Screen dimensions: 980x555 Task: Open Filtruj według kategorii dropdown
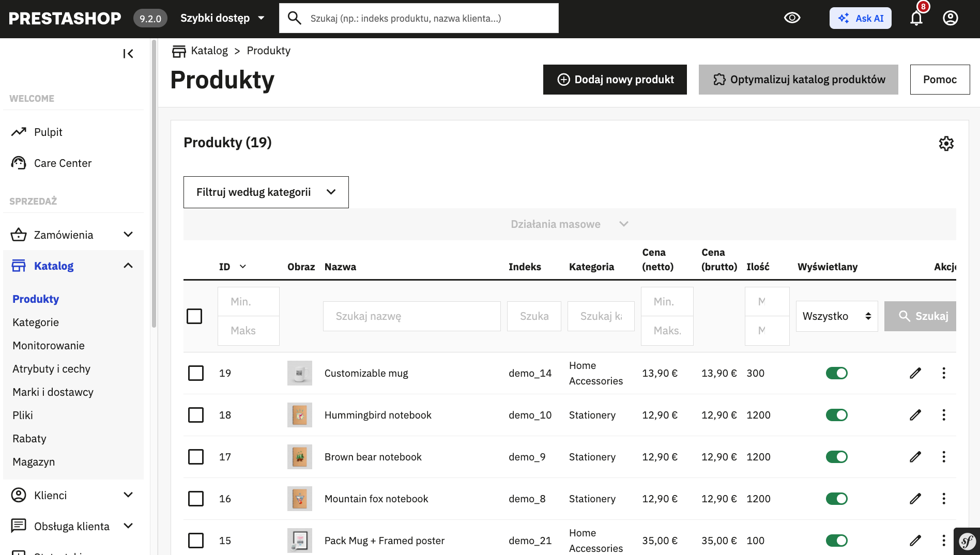pos(266,192)
